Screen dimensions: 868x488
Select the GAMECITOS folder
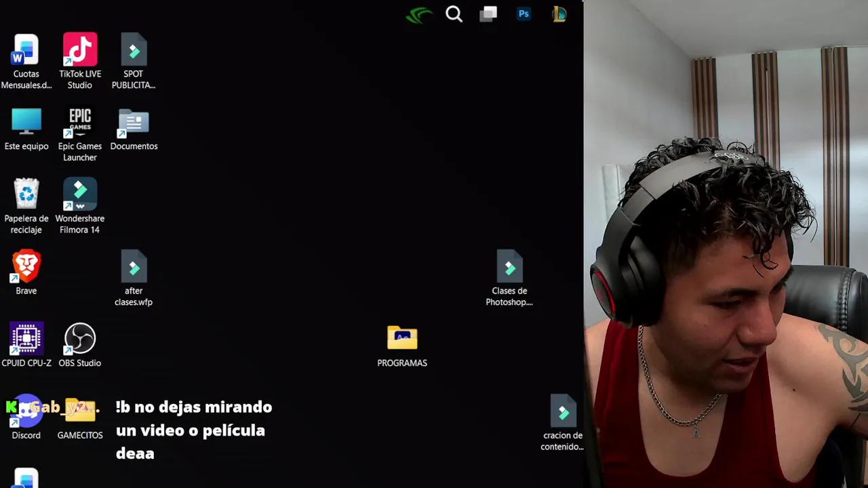click(80, 418)
